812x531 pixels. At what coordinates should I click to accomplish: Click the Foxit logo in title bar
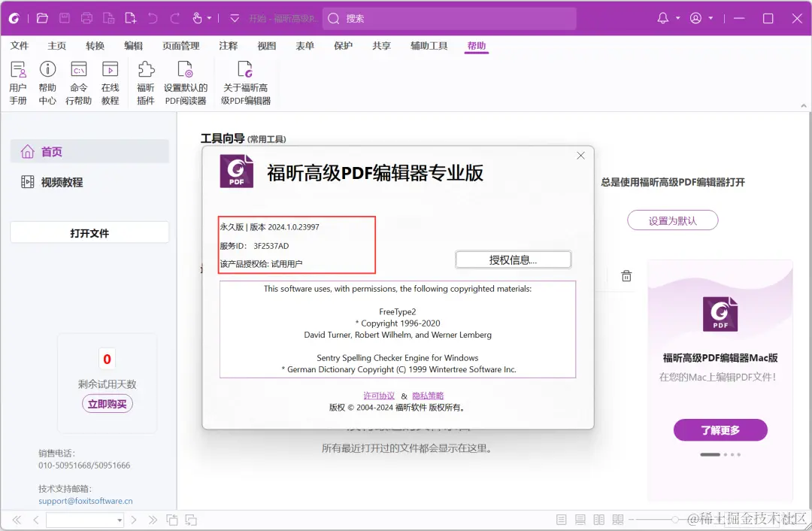point(14,18)
